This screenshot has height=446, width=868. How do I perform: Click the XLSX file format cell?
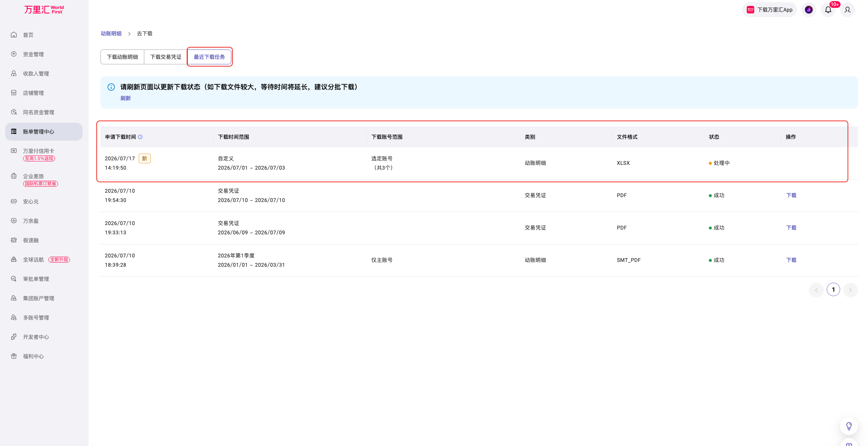623,163
